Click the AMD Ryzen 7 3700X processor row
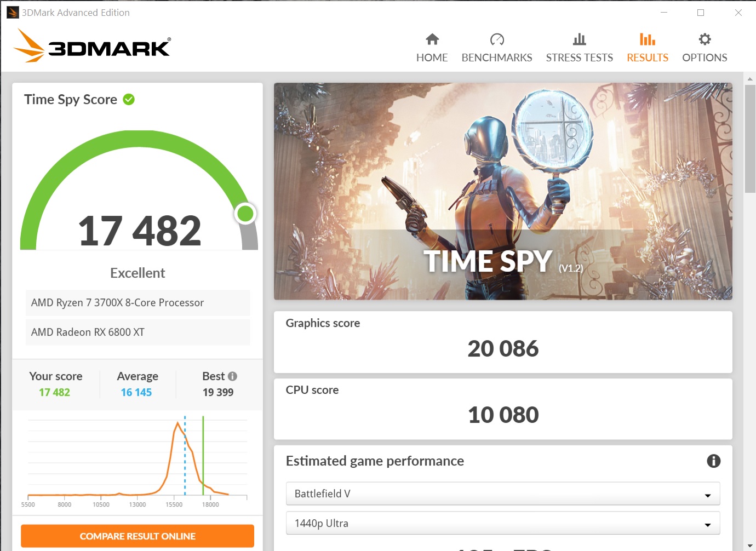The width and height of the screenshot is (756, 551). [138, 303]
